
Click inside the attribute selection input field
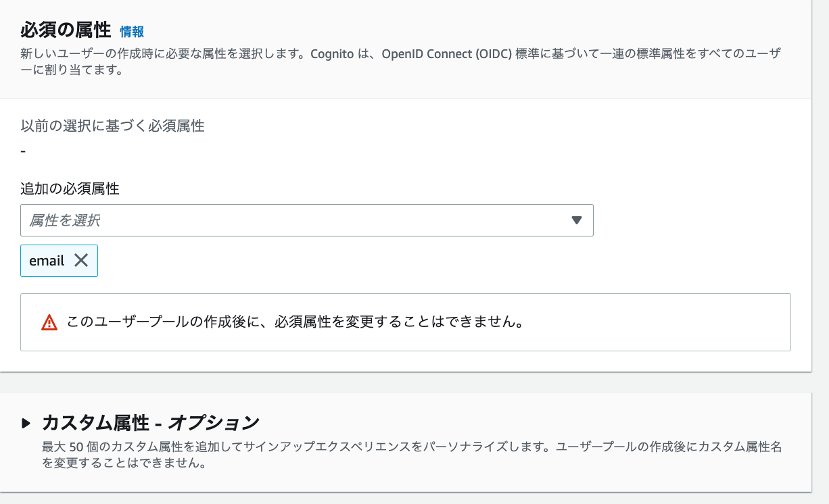pyautogui.click(x=270, y=220)
